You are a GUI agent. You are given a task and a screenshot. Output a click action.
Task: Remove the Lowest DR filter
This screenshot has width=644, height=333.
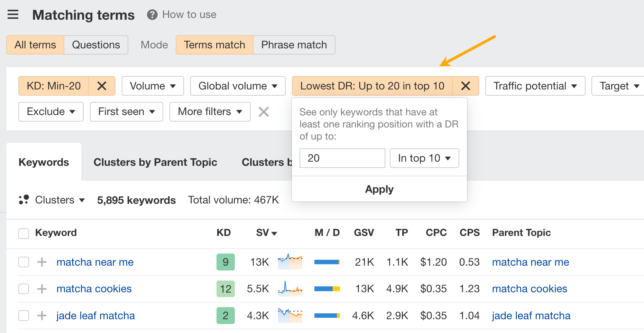[466, 86]
